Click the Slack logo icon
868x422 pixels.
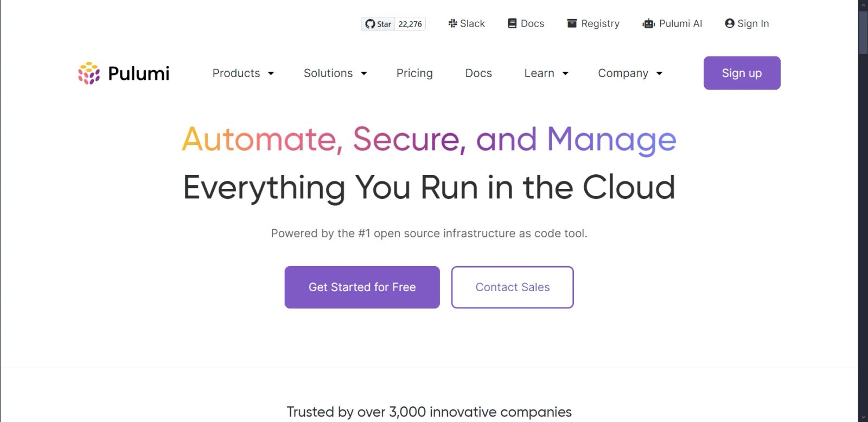[x=452, y=23]
